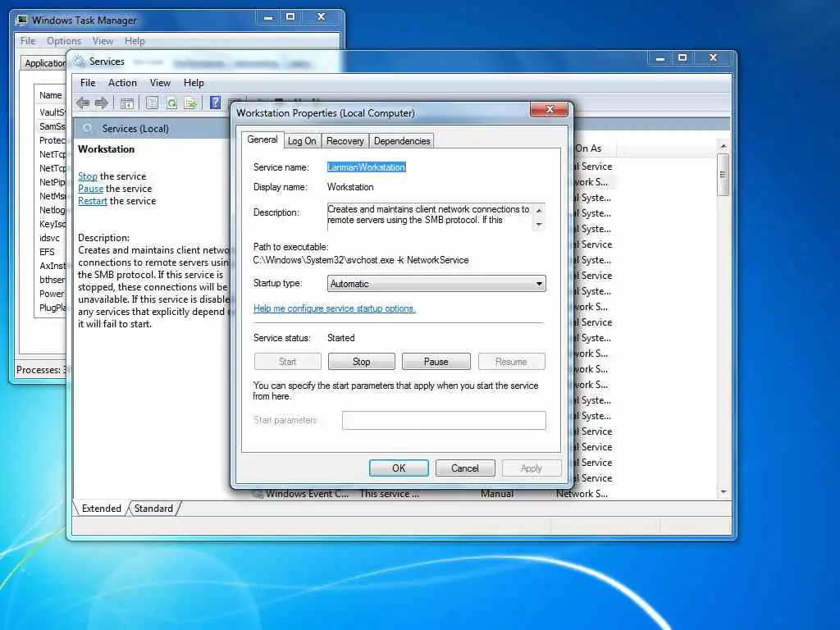Image resolution: width=840 pixels, height=630 pixels.
Task: Select VaultSvc row in Task Manager
Action: [x=52, y=112]
